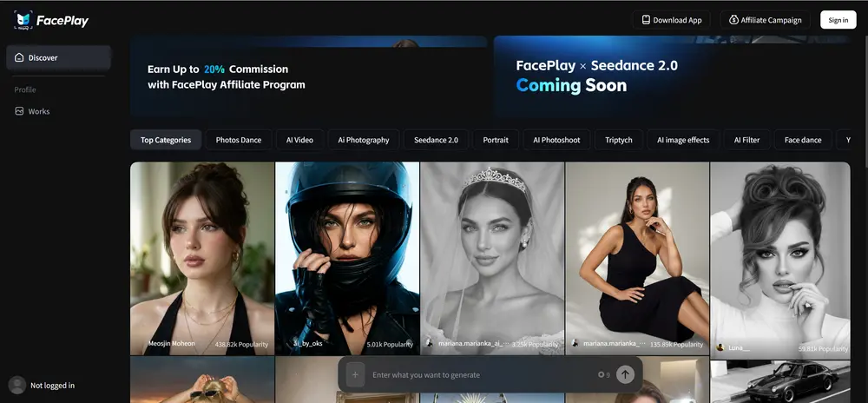Click the phone icon in Download App
868x403 pixels.
point(646,20)
